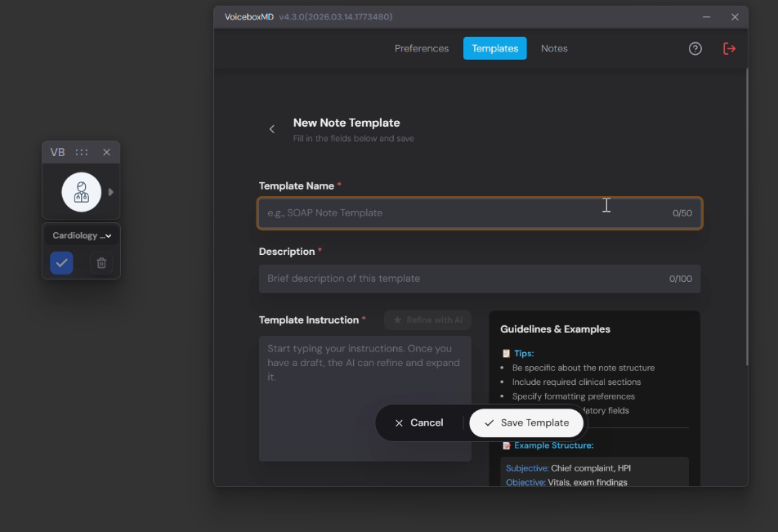Select the Templates tab

pyautogui.click(x=494, y=48)
